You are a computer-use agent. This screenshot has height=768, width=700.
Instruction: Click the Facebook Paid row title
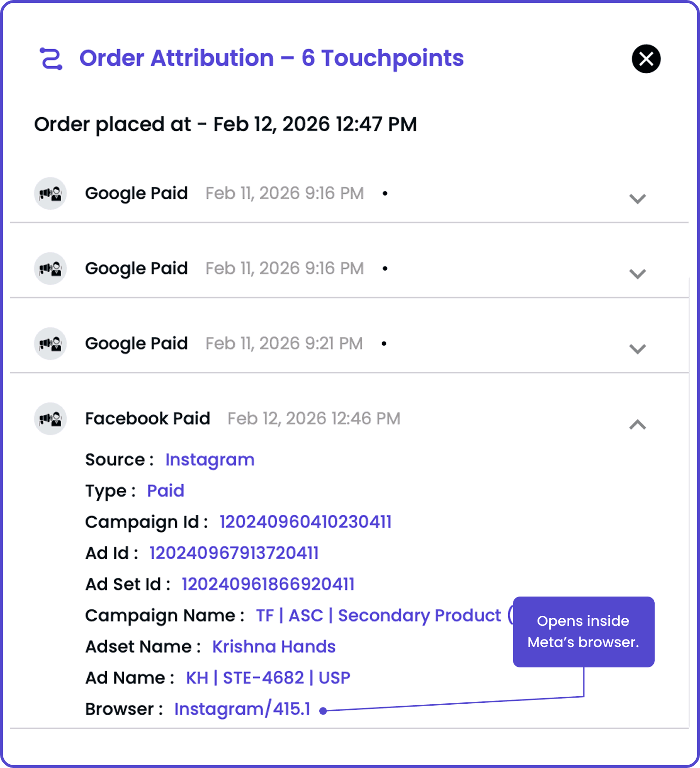(x=147, y=418)
